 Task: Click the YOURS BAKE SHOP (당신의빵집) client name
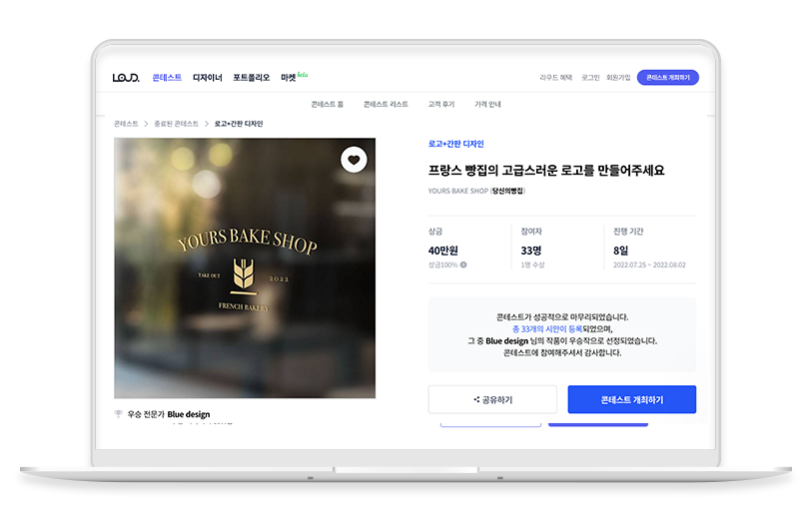(476, 191)
